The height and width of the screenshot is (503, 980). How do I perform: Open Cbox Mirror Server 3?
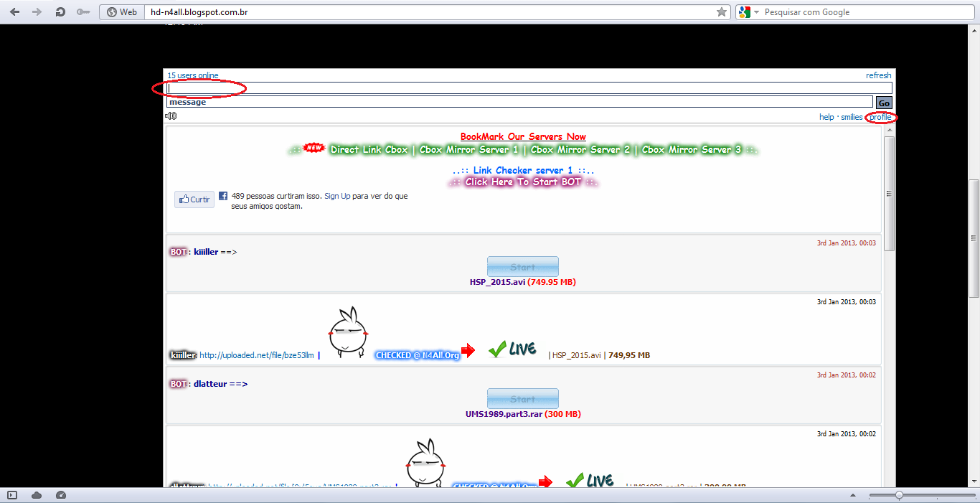(692, 150)
